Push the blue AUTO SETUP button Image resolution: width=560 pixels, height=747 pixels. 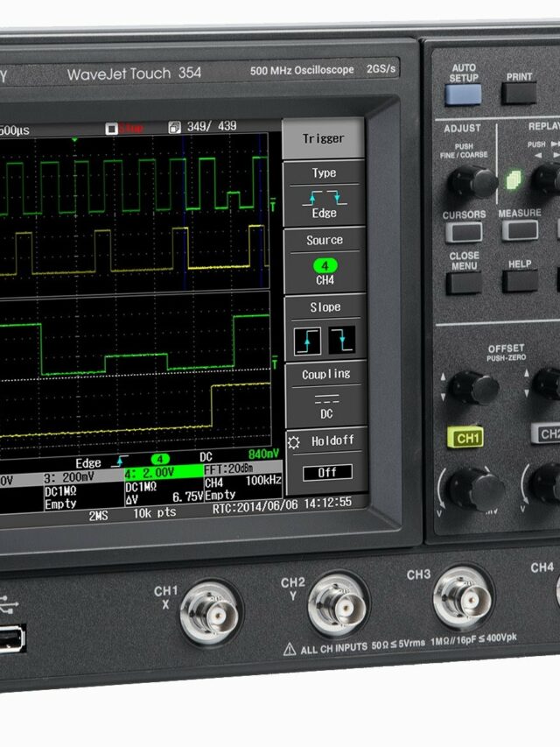(x=463, y=95)
